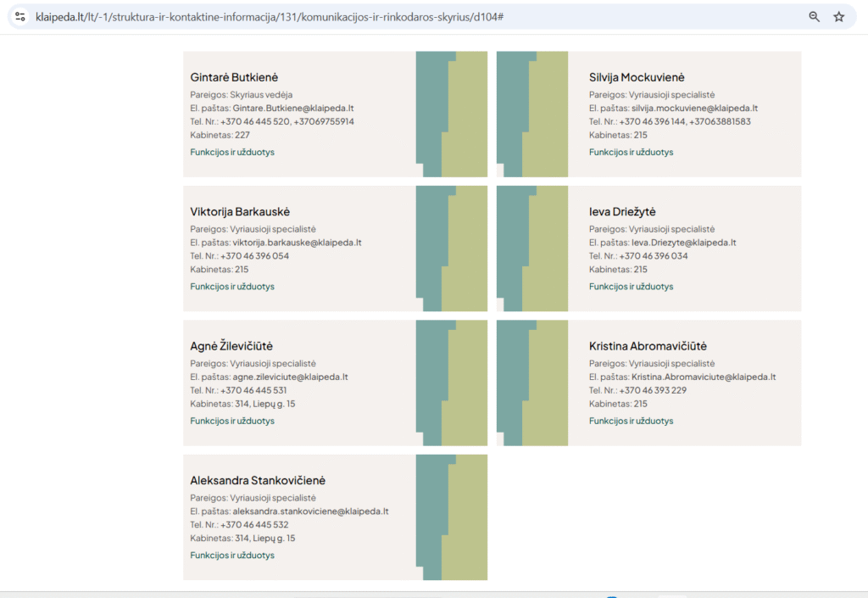868x598 pixels.
Task: Click Ieva Driežytė's placeholder photo
Action: tap(532, 249)
